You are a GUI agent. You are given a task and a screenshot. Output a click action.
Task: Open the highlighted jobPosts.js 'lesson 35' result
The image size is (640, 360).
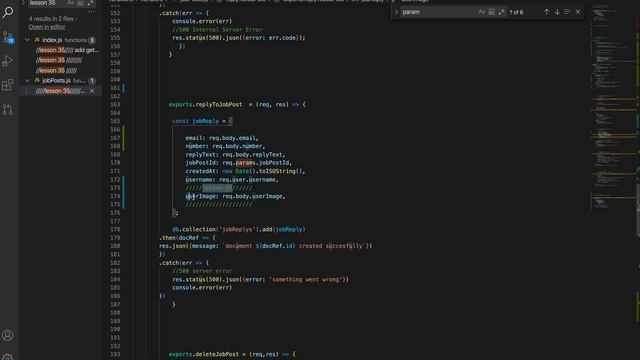[x=60, y=91]
